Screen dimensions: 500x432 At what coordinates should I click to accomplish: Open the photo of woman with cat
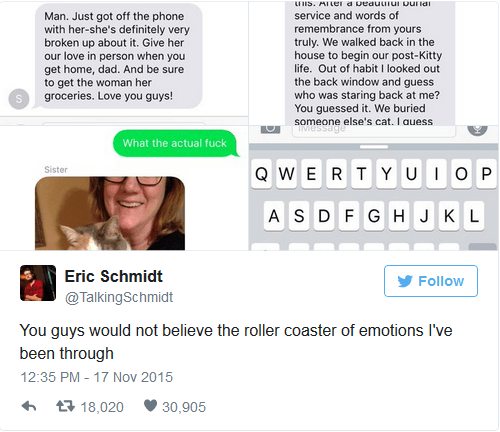tap(110, 213)
